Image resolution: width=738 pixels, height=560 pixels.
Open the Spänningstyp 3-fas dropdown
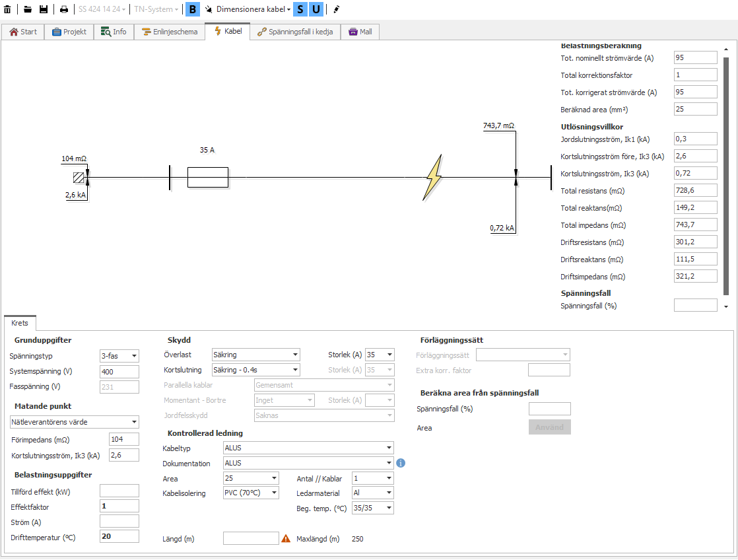pyautogui.click(x=119, y=355)
